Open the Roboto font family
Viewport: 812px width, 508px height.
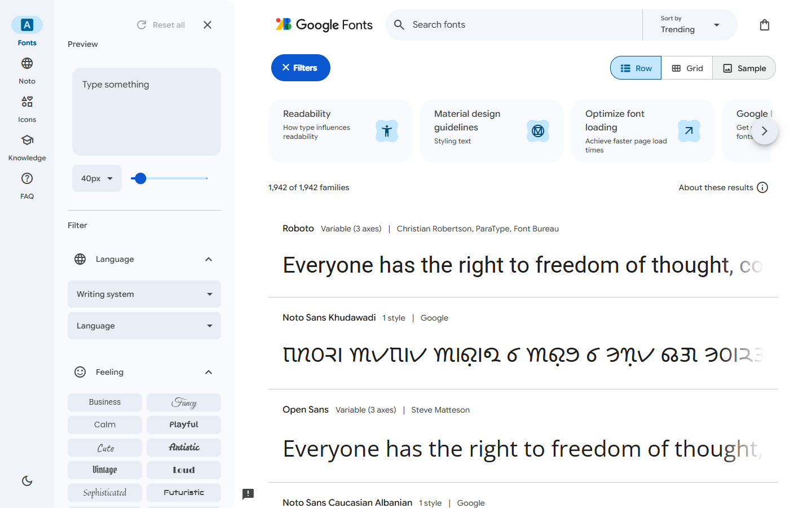(298, 229)
